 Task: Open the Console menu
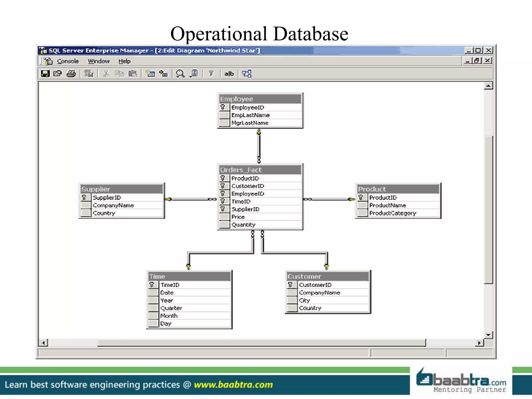(68, 61)
